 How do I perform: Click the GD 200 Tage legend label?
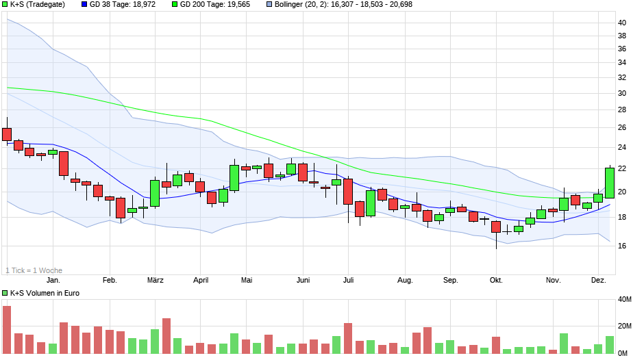pos(215,5)
